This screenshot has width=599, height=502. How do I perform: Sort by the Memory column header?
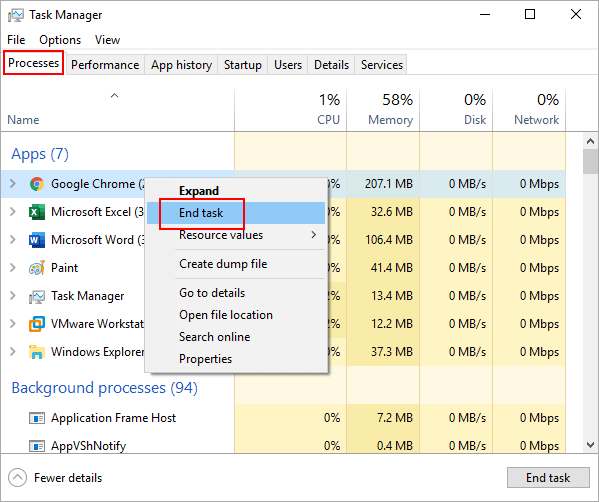383,111
